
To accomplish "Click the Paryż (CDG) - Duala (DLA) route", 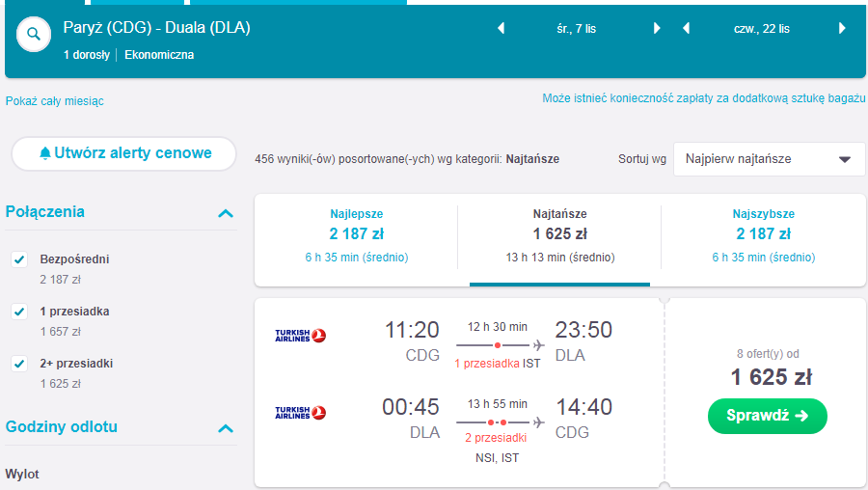I will click(x=156, y=28).
